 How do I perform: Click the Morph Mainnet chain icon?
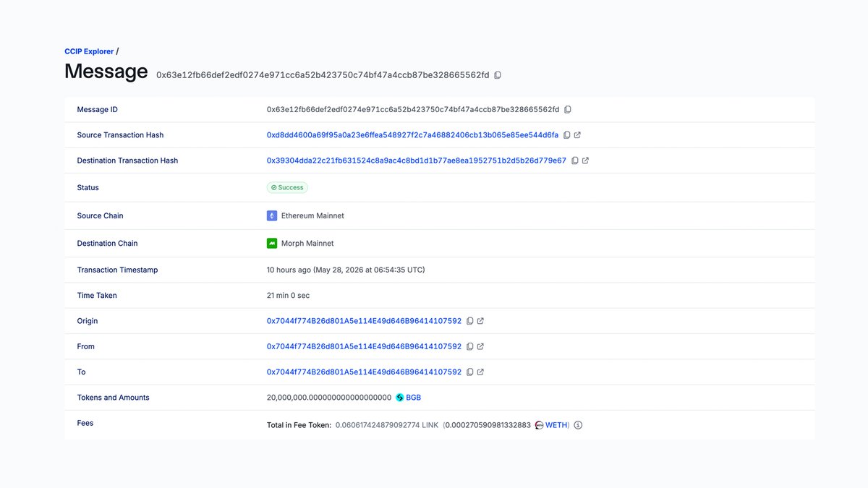pos(272,243)
